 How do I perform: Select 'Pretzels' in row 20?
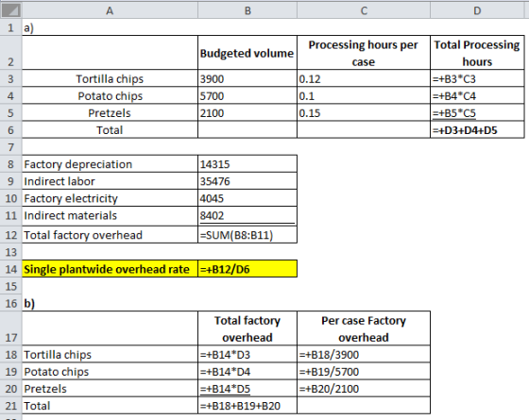tap(110, 389)
